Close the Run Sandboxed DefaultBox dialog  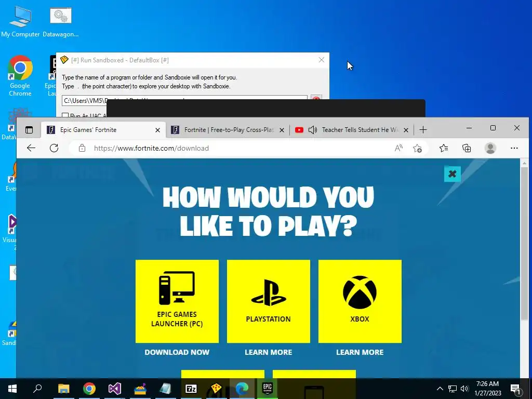[321, 60]
